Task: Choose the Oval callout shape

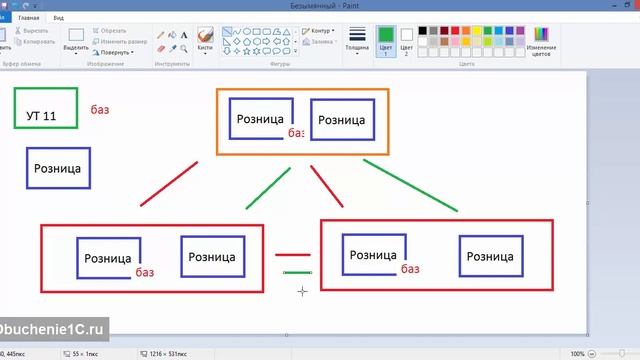Action: 276,51
